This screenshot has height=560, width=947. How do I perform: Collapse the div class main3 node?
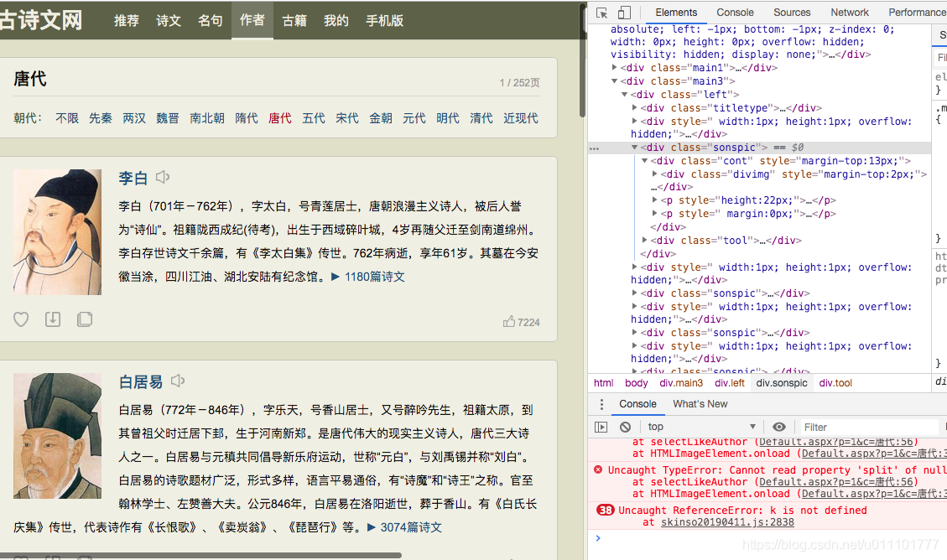point(614,80)
